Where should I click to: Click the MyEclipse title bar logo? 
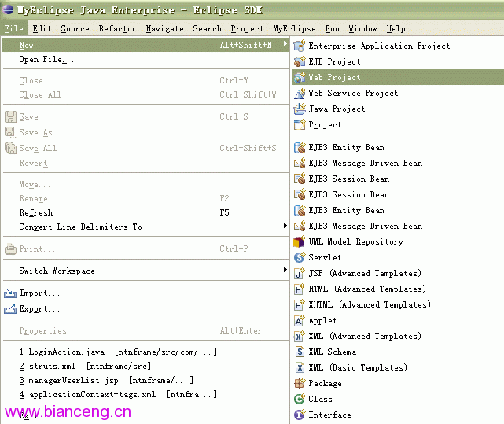click(8, 9)
